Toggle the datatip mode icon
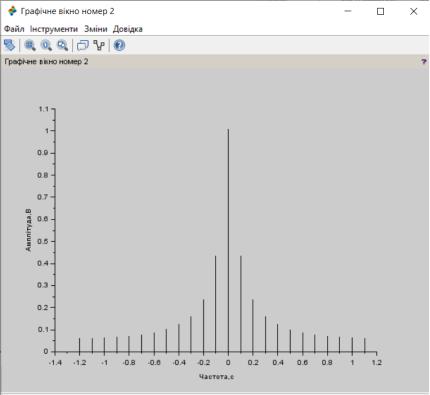This screenshot has width=430, height=395. coord(99,45)
